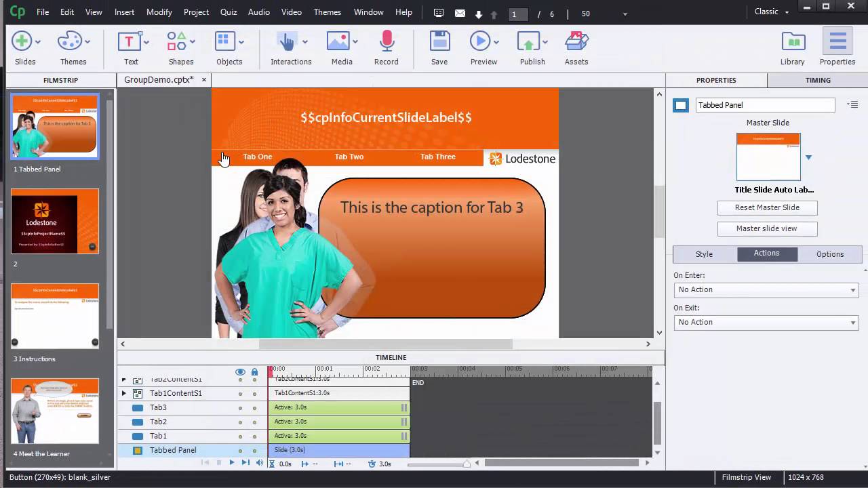Toggle lock dot for Tab3 row

[254, 408]
